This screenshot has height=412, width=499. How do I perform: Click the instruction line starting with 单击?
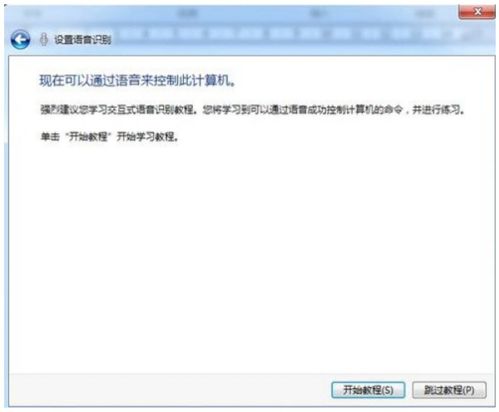point(109,136)
